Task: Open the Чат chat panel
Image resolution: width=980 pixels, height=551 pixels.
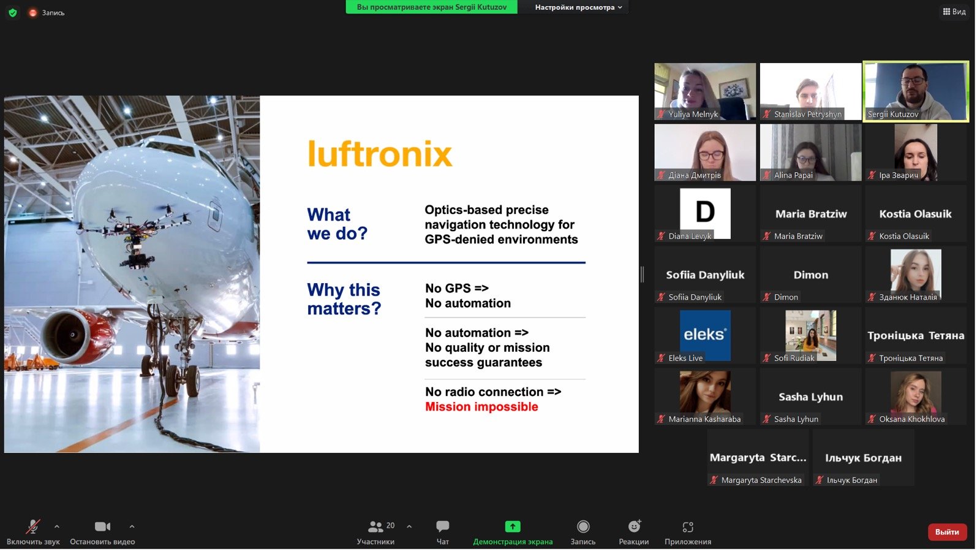Action: pyautogui.click(x=442, y=532)
